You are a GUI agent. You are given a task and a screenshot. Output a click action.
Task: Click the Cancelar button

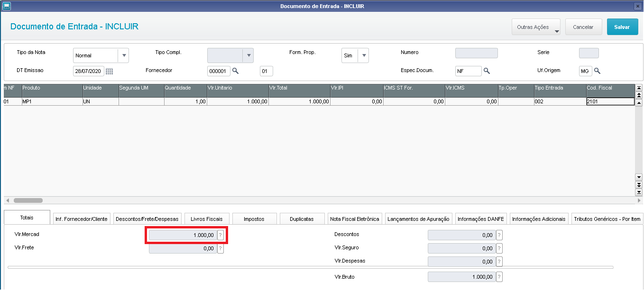[583, 27]
